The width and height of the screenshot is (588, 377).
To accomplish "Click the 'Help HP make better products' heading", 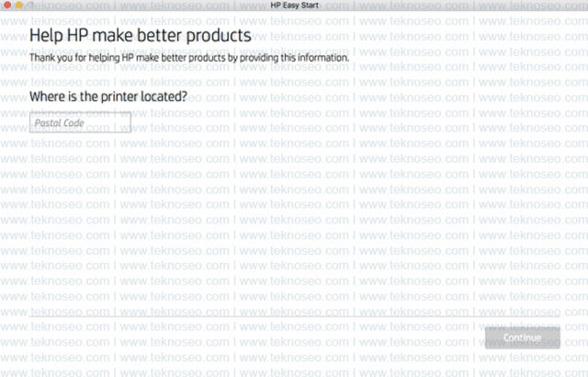I will click(x=141, y=36).
